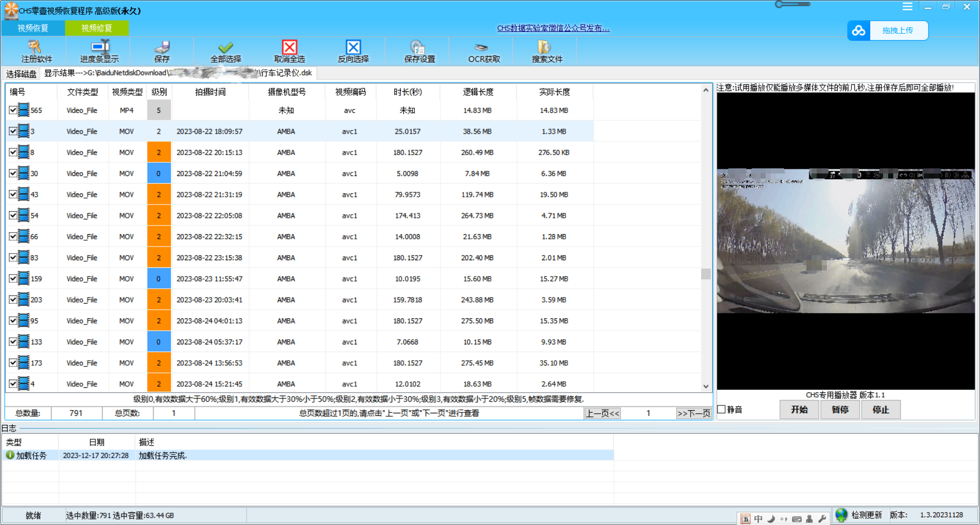Click 检测更新 check for updates

867,515
